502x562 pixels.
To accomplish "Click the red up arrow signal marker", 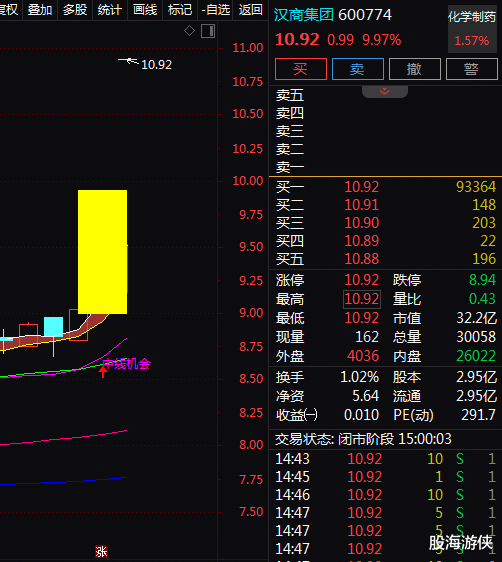I will point(103,371).
